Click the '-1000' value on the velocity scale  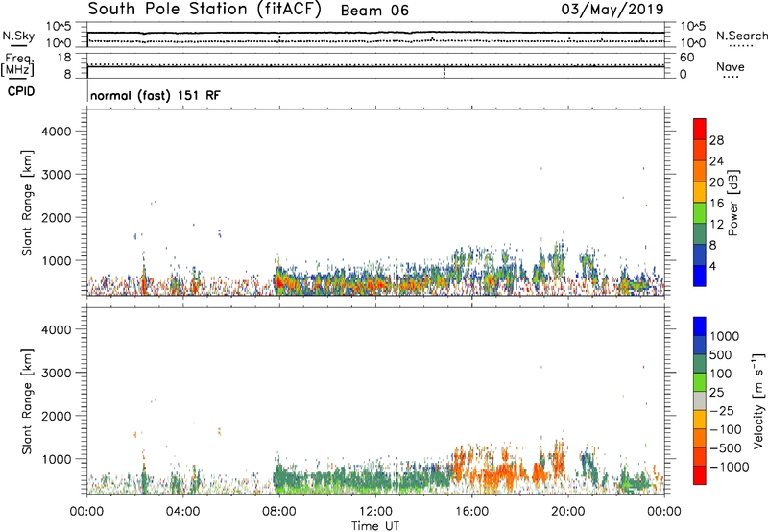point(730,467)
